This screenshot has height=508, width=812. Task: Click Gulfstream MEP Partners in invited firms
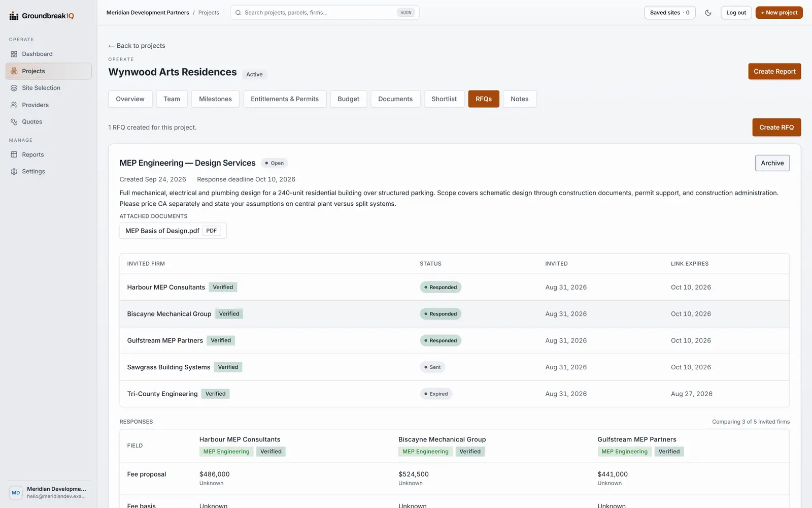point(165,341)
